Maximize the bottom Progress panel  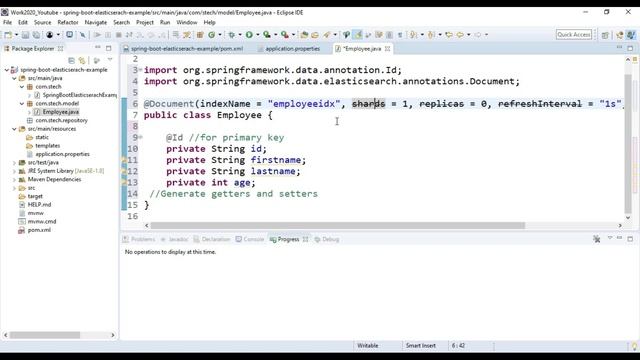[x=630, y=239]
